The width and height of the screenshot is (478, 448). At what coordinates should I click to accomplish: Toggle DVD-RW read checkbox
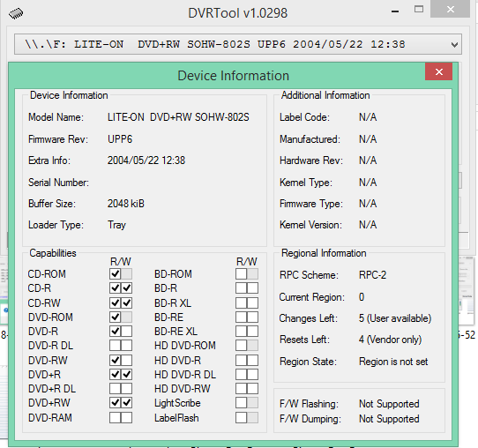(116, 360)
